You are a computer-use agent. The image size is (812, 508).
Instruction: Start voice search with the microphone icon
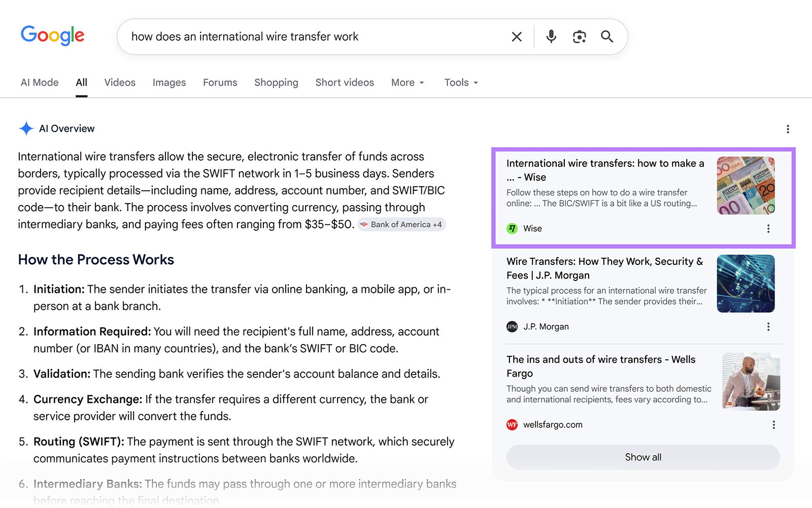(551, 37)
